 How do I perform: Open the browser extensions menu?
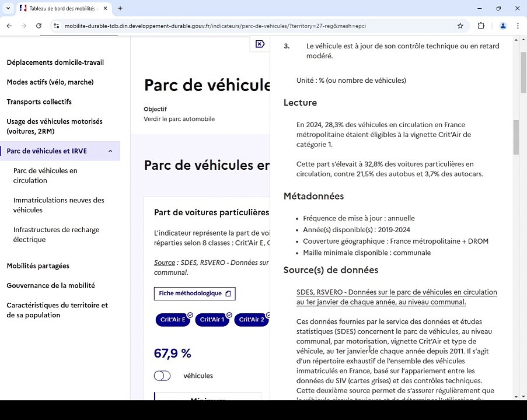tap(481, 26)
